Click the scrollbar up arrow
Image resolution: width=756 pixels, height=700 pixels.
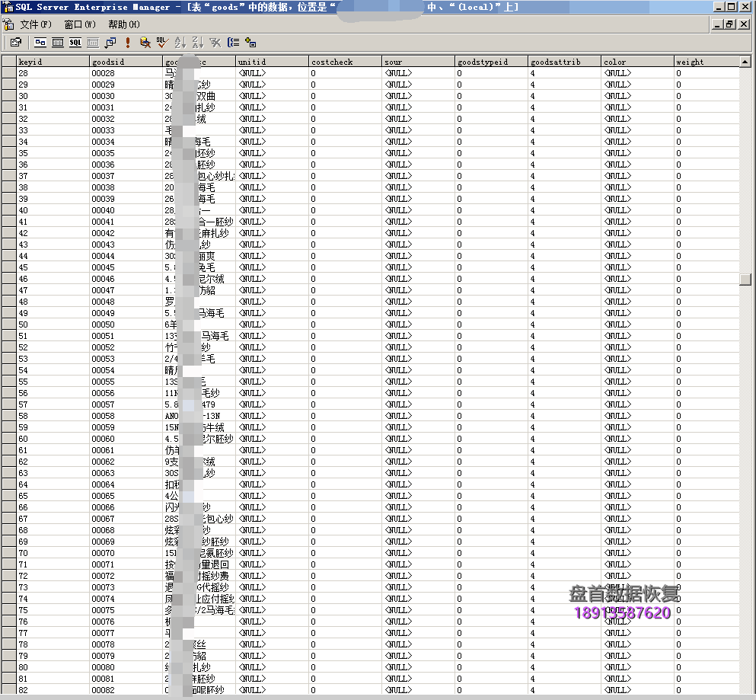[745, 62]
